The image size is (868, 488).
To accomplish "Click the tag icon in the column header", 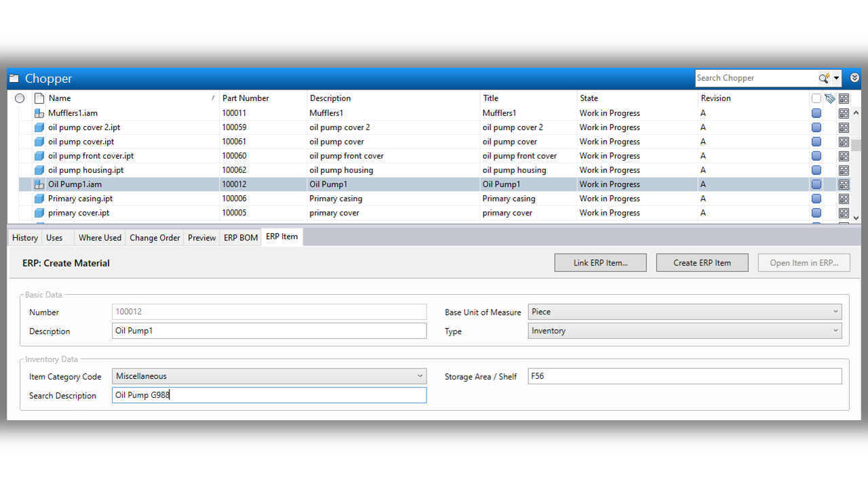I will 829,98.
